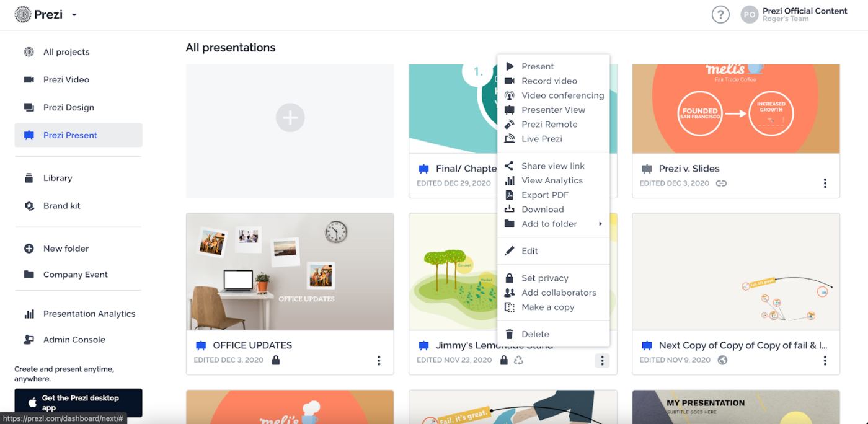Click the Share view link icon
The image size is (868, 424).
click(x=509, y=166)
